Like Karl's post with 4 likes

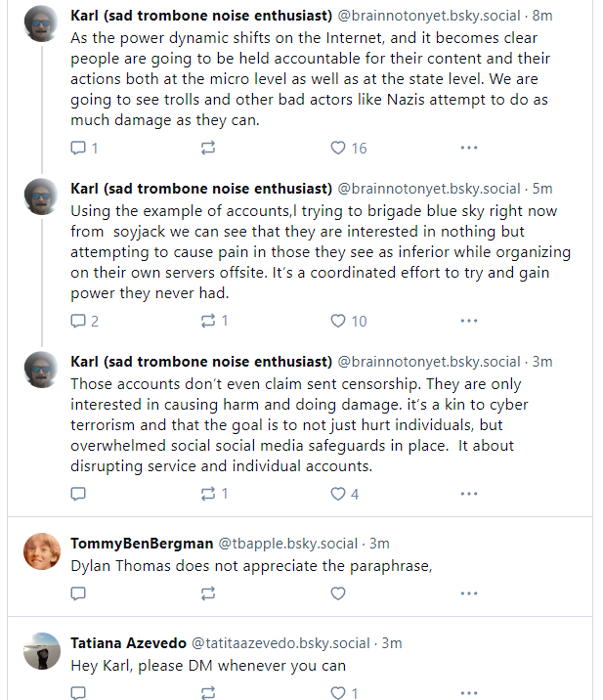pos(338,494)
